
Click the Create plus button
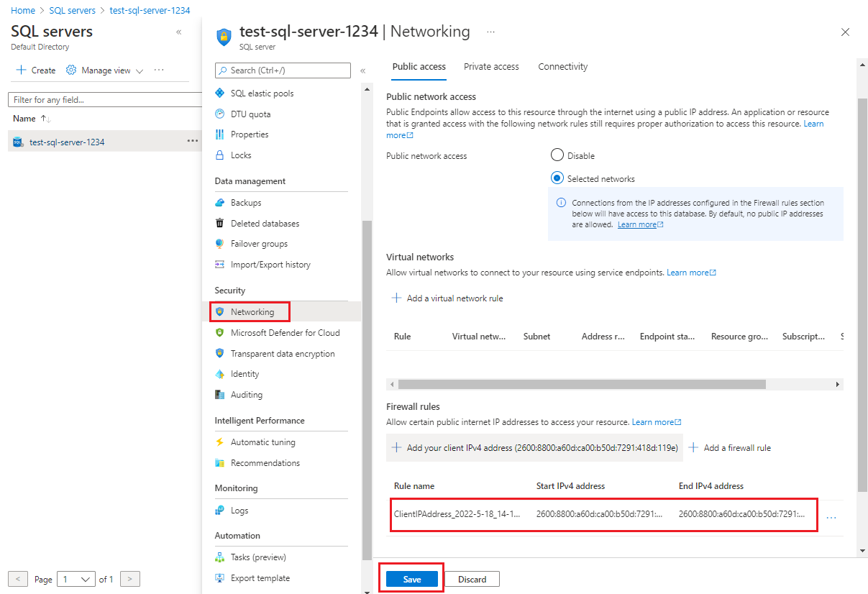tap(36, 70)
